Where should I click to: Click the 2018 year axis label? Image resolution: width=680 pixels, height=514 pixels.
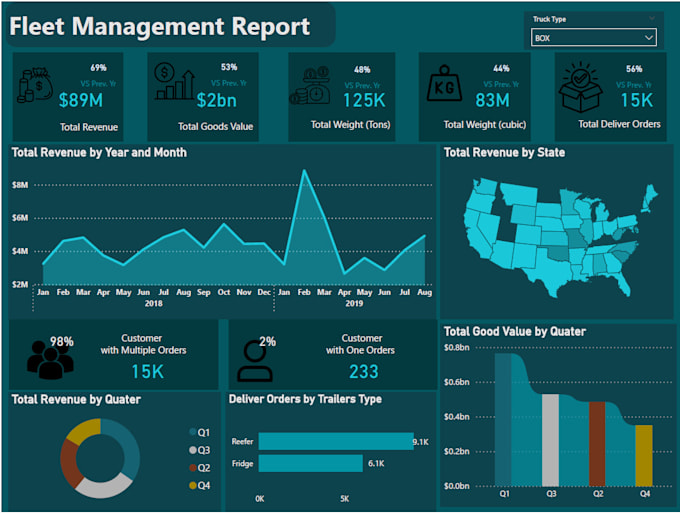click(x=154, y=304)
